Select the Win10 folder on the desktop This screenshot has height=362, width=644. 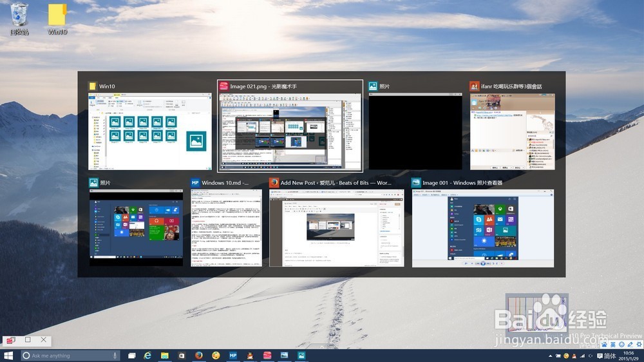(x=57, y=19)
